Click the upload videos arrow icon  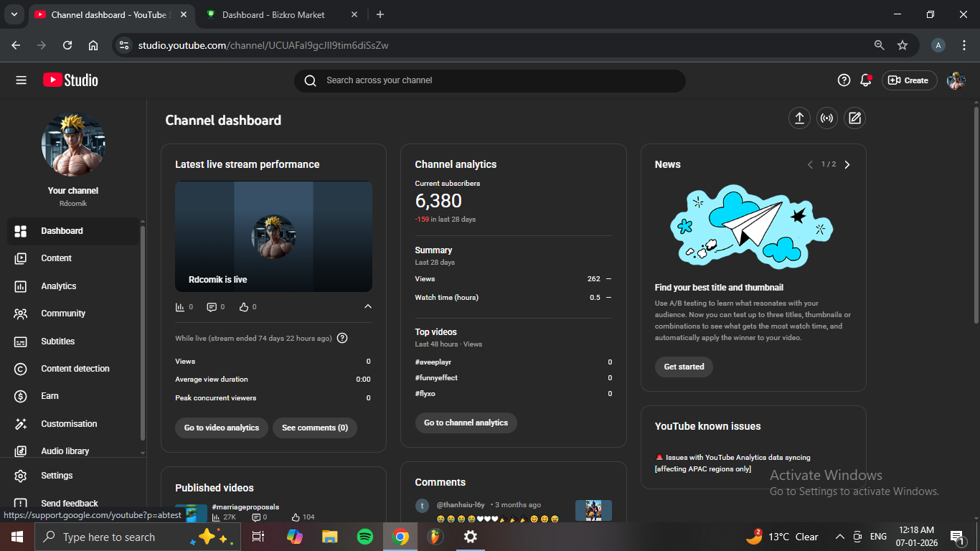[x=799, y=118]
